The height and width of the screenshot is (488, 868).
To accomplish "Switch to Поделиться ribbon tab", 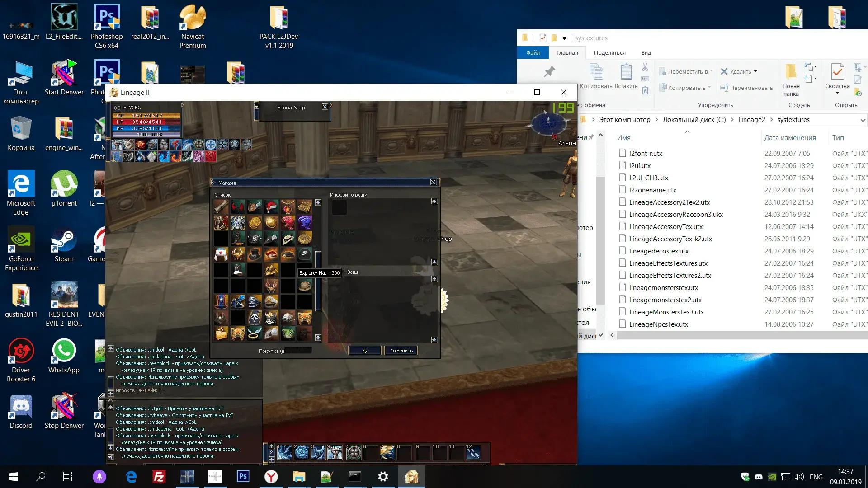I will click(x=609, y=52).
